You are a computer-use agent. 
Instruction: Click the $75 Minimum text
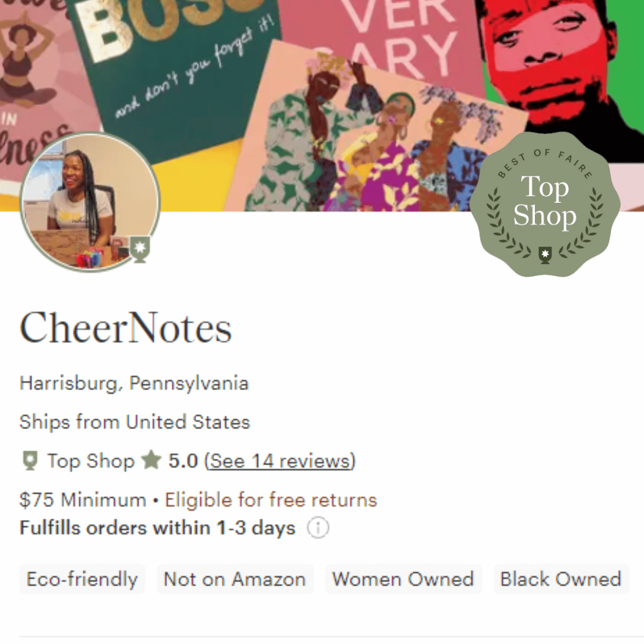pos(82,500)
